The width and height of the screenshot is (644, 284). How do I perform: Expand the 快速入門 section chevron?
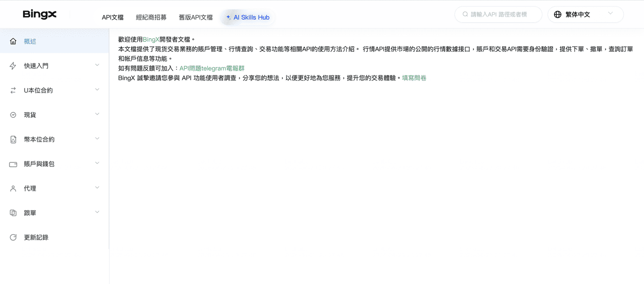(x=97, y=65)
